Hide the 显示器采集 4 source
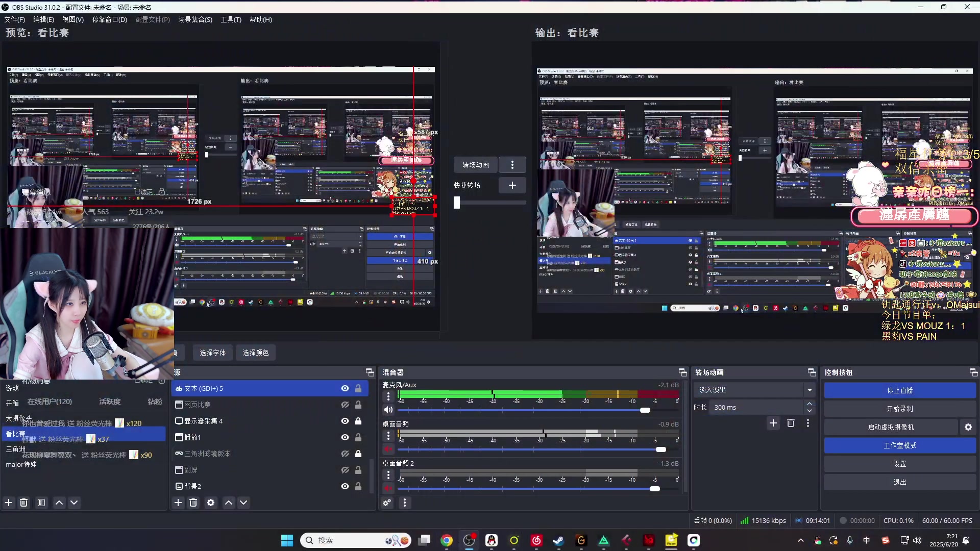 coord(345,421)
